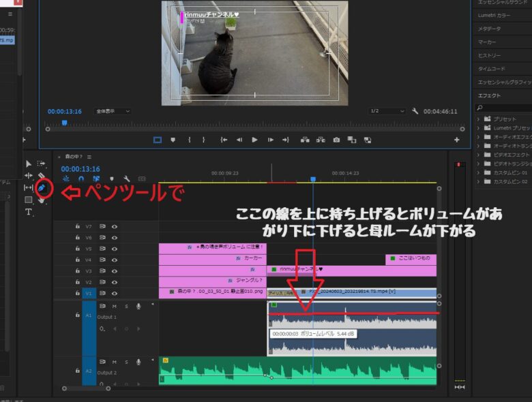Toggle V5 track eye visibility

115,249
